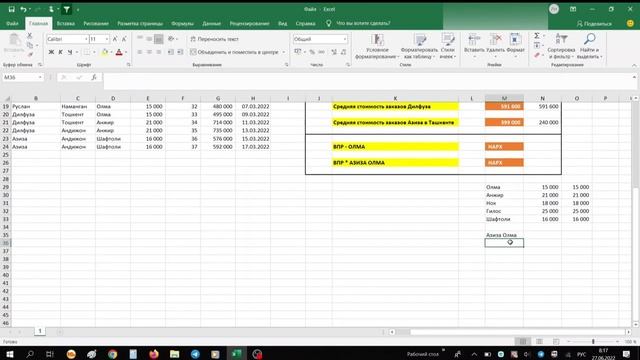Screen dimensions: 640x360
Task: Apply the red font color A
Action: 119,52
